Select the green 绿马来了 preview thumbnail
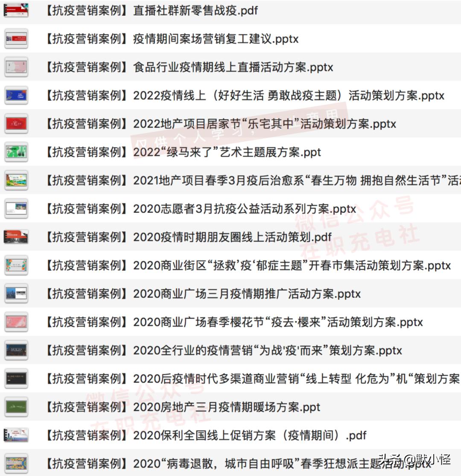Screen dimensions: 461x476 click(x=16, y=152)
